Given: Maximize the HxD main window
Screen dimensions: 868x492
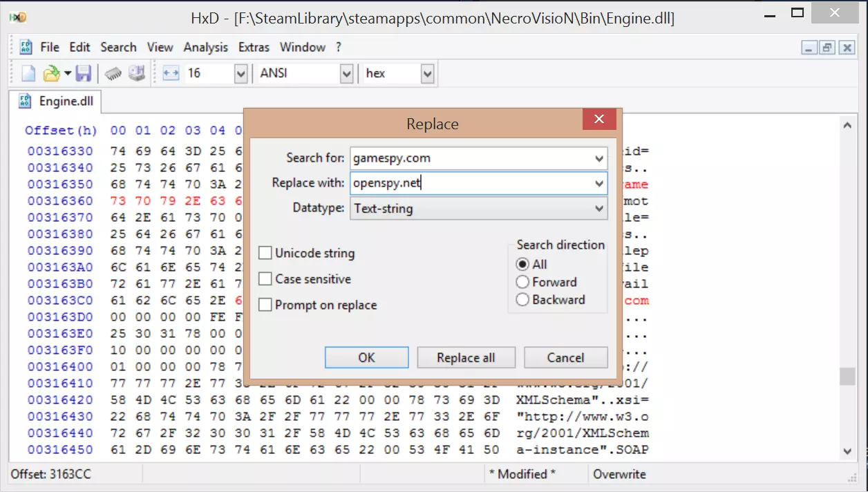Looking at the screenshot, I should [x=798, y=12].
